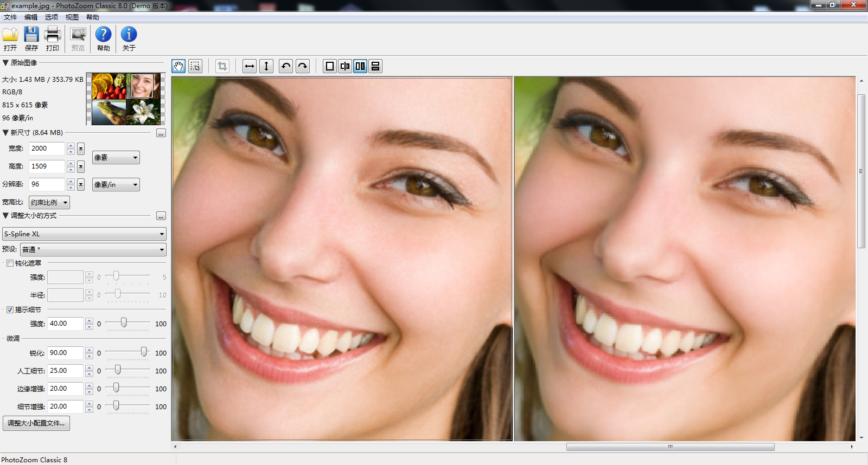The image size is (868, 465).
Task: Flip image horizontally
Action: pyautogui.click(x=250, y=66)
